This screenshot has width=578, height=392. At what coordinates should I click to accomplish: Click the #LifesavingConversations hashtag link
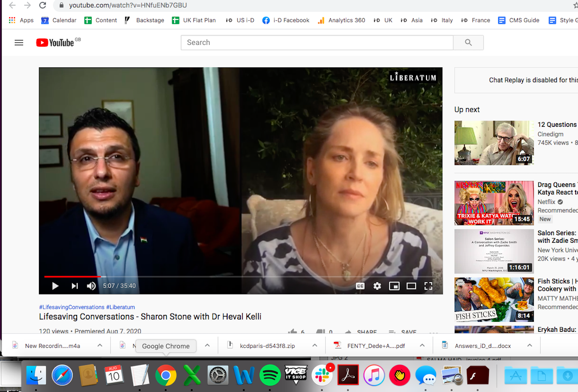pos(71,307)
